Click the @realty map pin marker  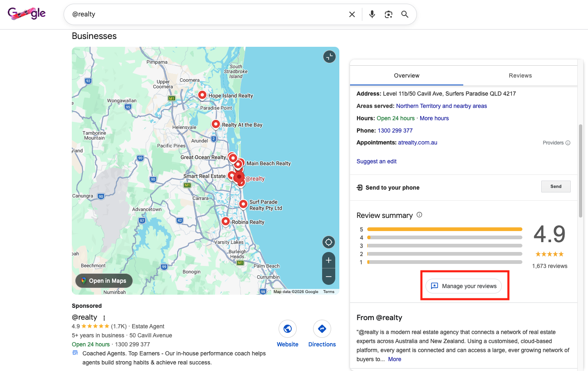(x=239, y=177)
